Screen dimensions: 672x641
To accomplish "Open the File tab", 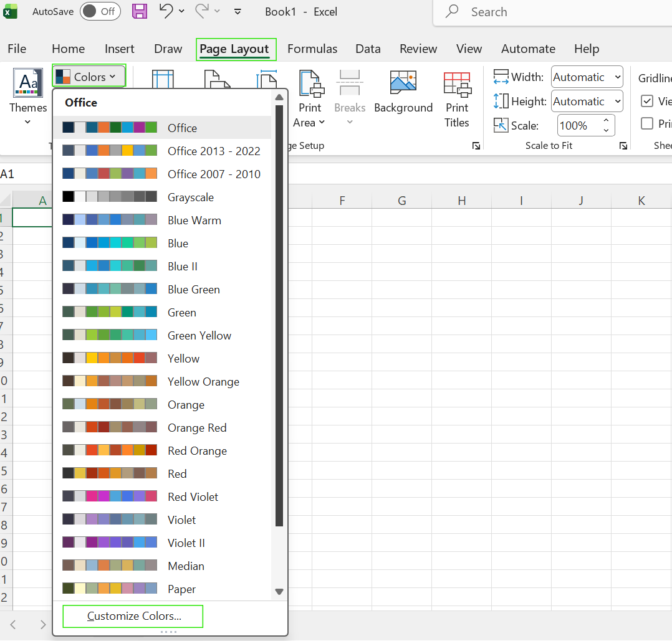I will pyautogui.click(x=17, y=49).
